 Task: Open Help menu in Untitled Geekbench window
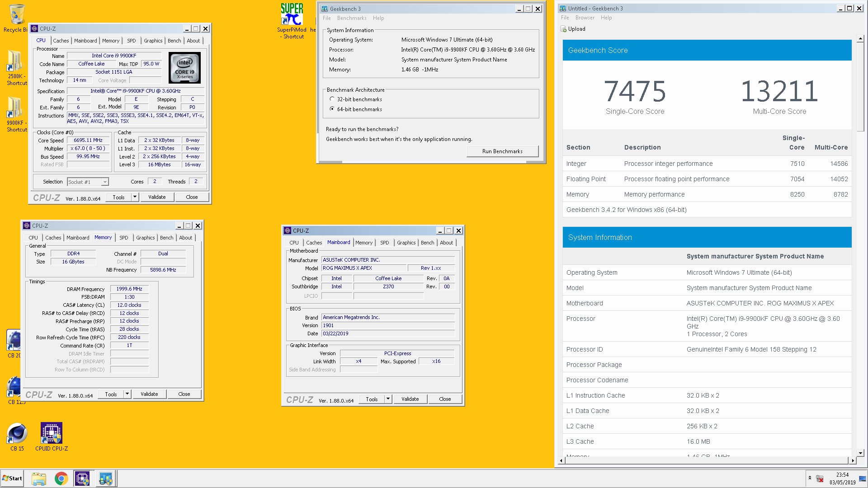(x=606, y=18)
